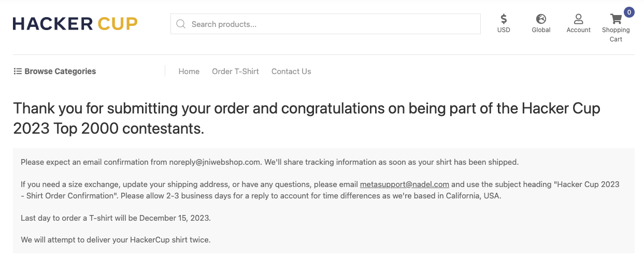Open the Contact Us menu item
The image size is (644, 272).
pyautogui.click(x=291, y=71)
